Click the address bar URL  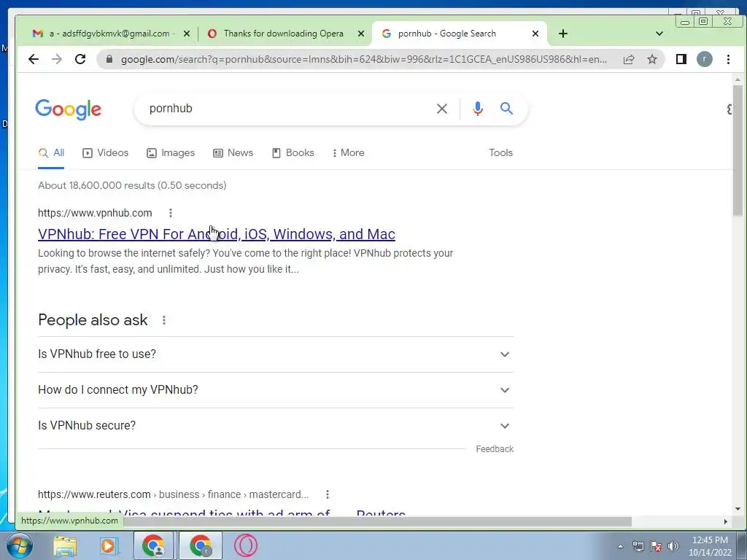363,60
